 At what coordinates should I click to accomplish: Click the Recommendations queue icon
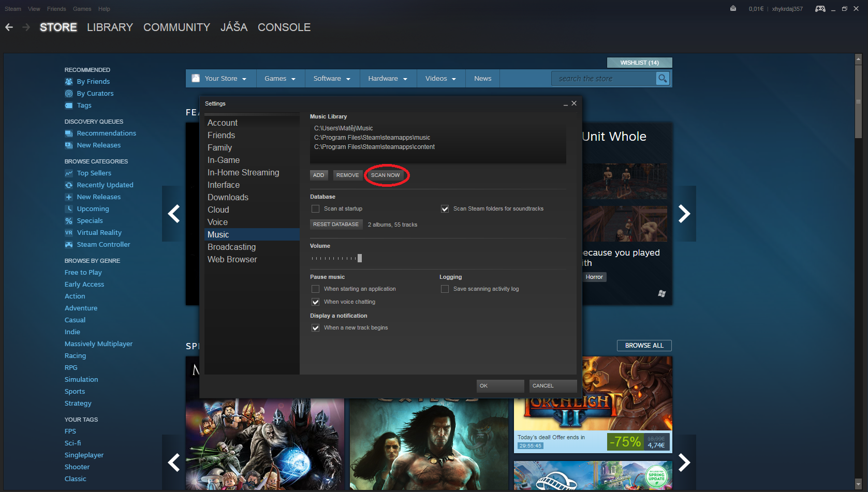pyautogui.click(x=69, y=133)
